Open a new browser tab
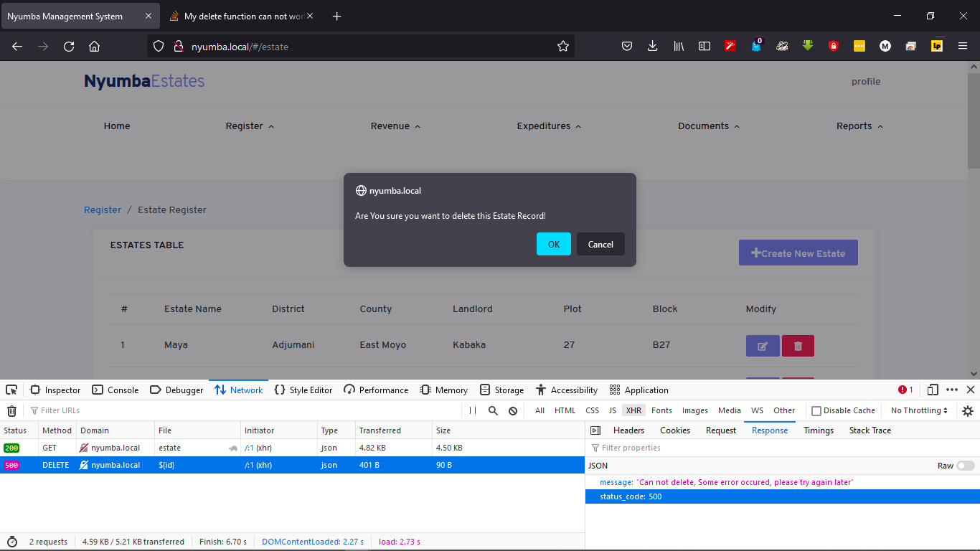This screenshot has height=551, width=980. click(x=337, y=16)
